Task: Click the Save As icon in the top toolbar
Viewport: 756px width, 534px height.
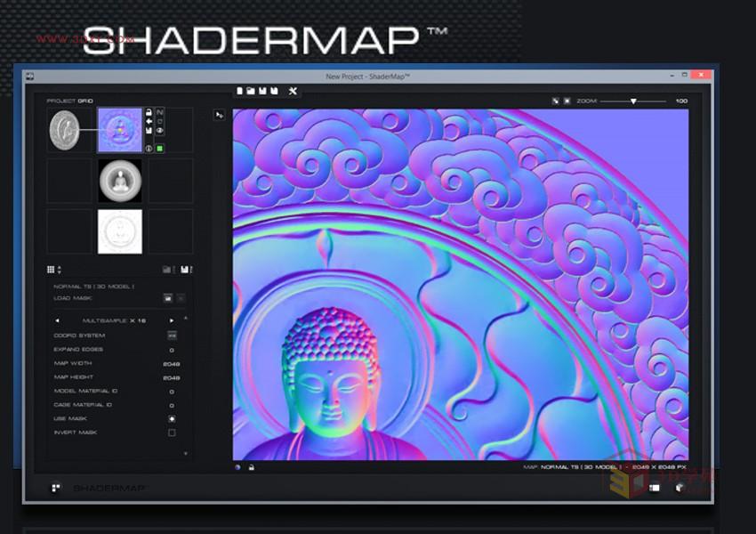Action: 274,91
